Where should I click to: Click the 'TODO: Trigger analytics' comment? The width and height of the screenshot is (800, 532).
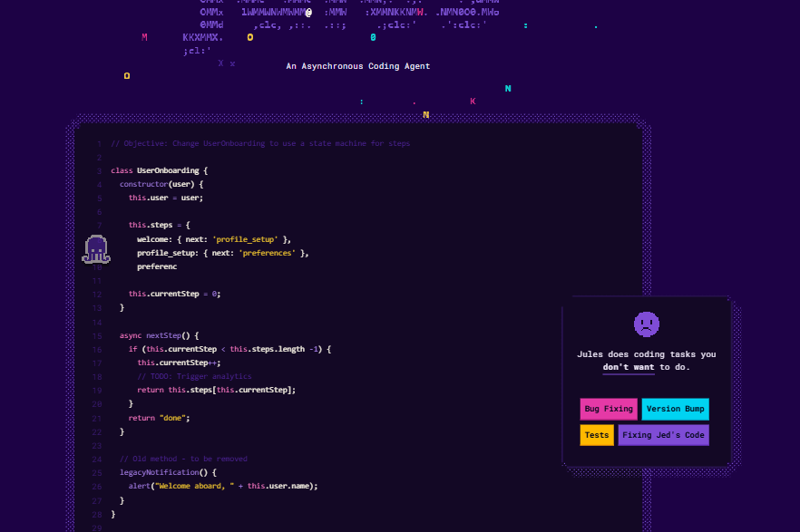click(x=194, y=377)
